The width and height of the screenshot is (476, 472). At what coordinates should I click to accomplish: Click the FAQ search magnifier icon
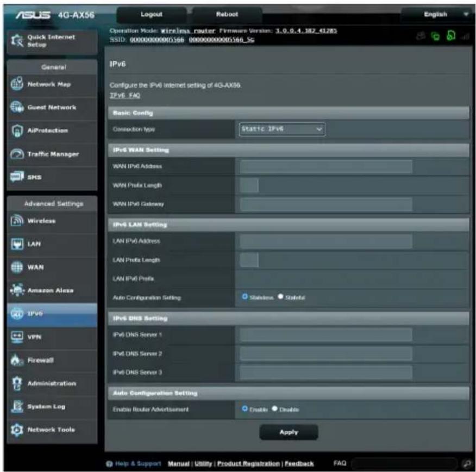point(466,463)
